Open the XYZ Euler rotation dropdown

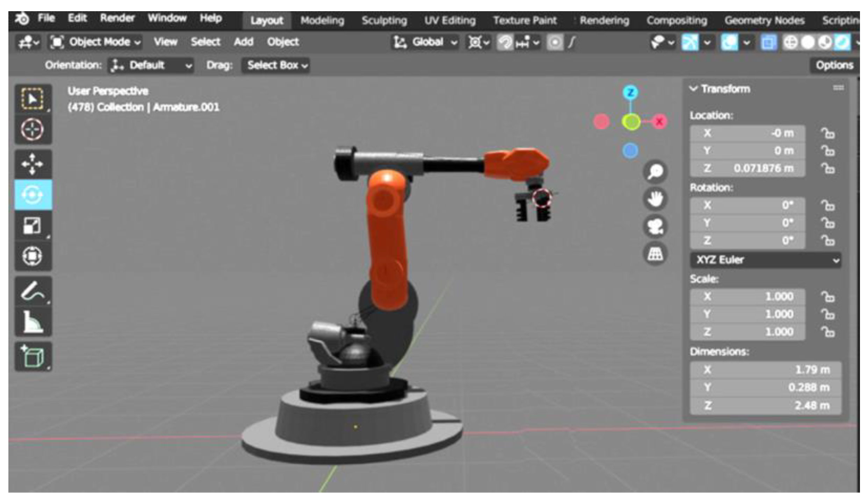pos(766,260)
